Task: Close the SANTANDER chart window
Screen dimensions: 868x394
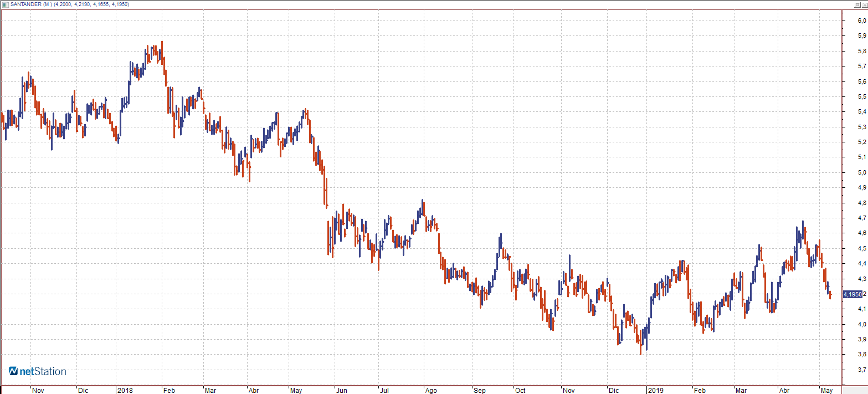Action: tap(865, 5)
